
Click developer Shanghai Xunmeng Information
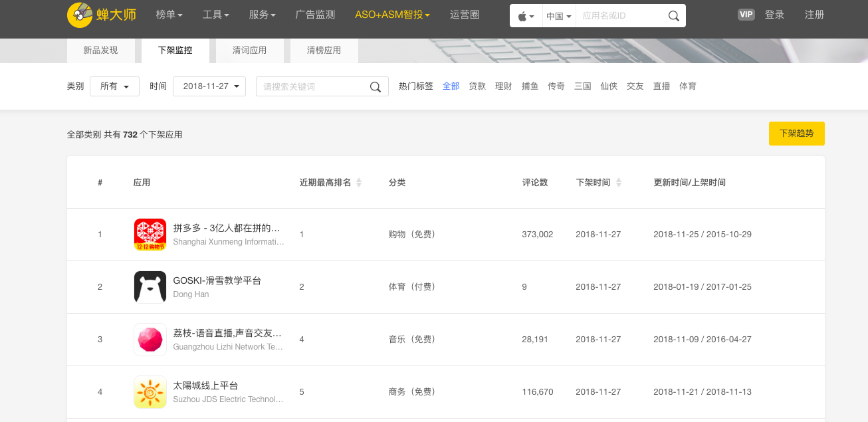(229, 242)
